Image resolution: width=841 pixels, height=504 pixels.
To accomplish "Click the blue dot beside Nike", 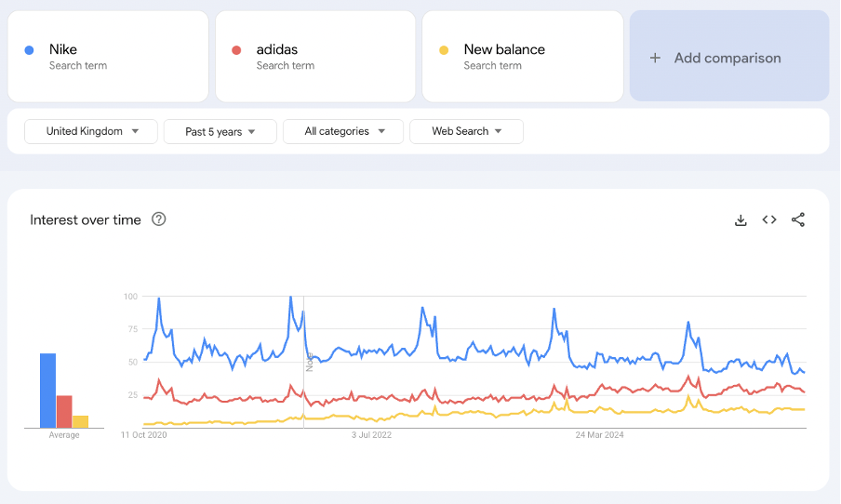I will tap(29, 50).
